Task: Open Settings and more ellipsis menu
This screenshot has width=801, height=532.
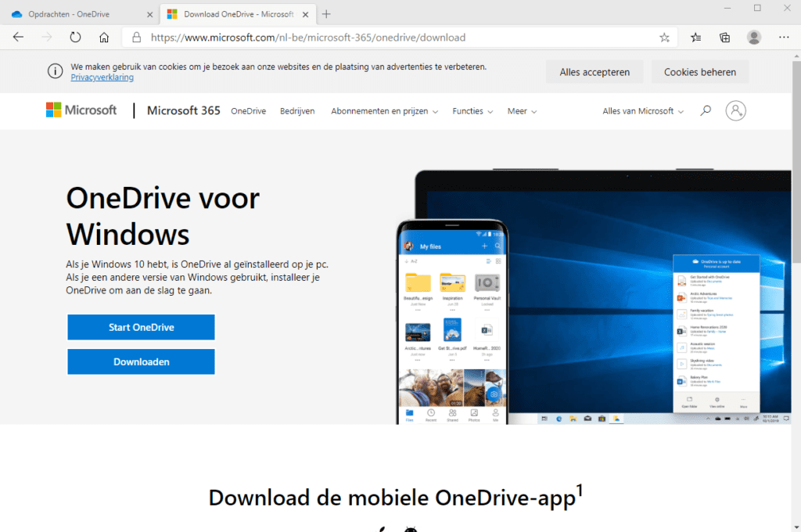Action: pos(784,38)
